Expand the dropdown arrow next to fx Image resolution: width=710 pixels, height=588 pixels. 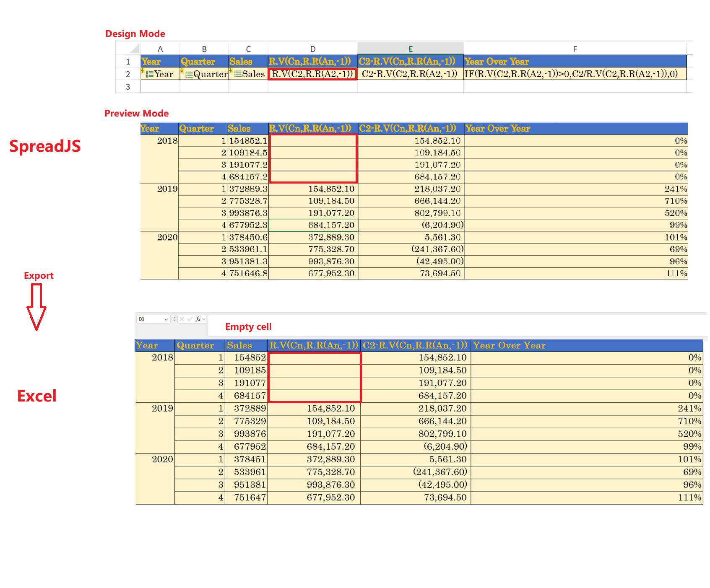tap(204, 319)
